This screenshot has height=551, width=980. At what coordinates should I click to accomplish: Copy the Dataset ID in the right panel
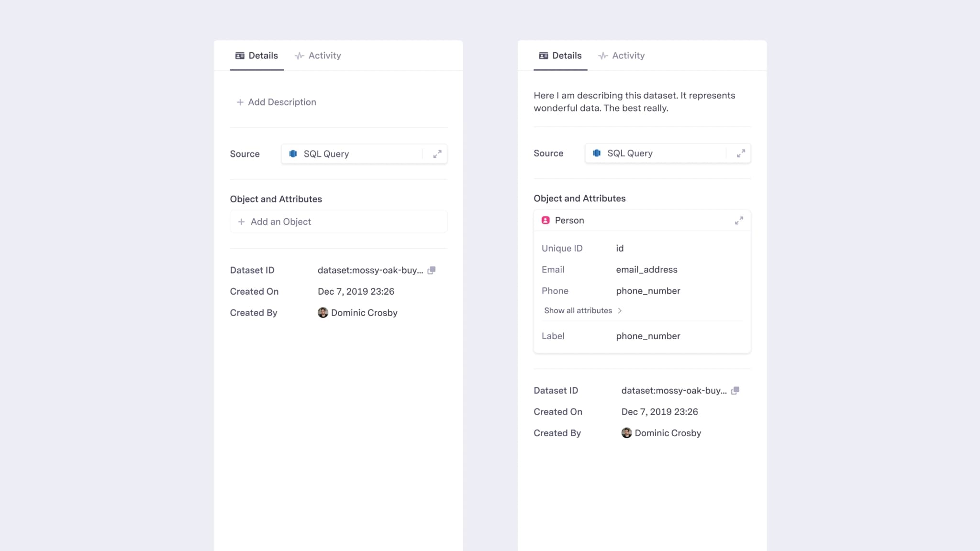(735, 391)
